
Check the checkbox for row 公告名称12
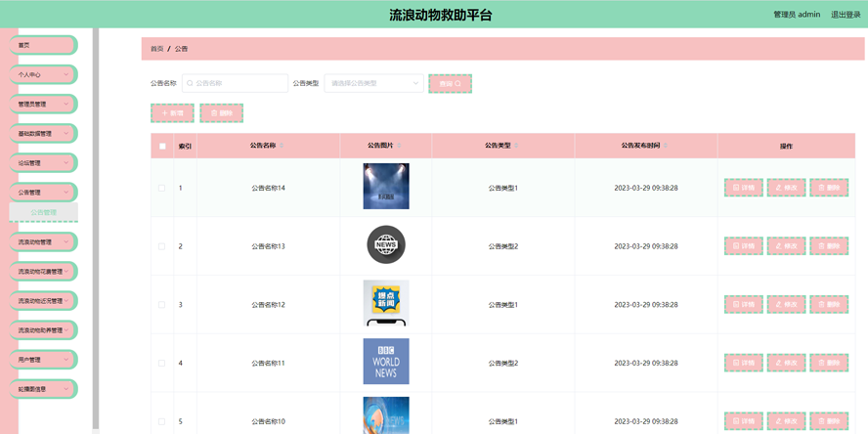click(x=161, y=305)
